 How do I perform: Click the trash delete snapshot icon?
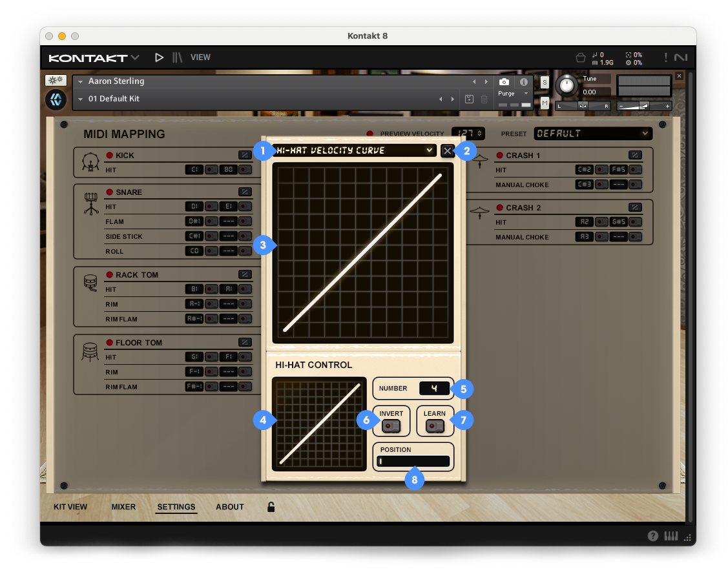click(484, 99)
